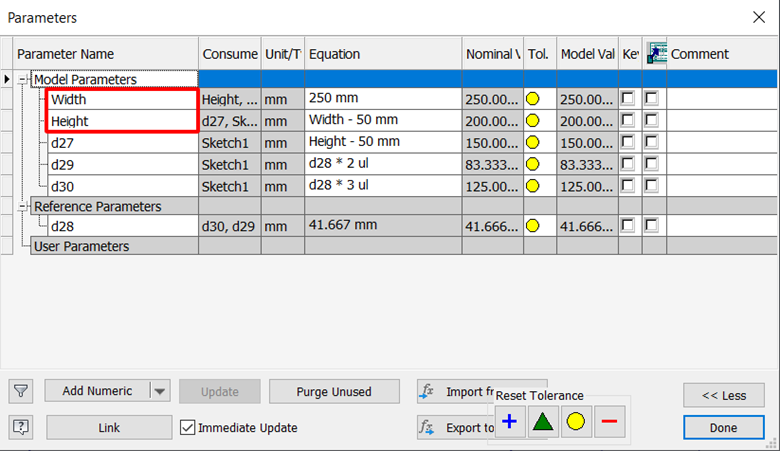Check the Key box for d28

click(628, 225)
